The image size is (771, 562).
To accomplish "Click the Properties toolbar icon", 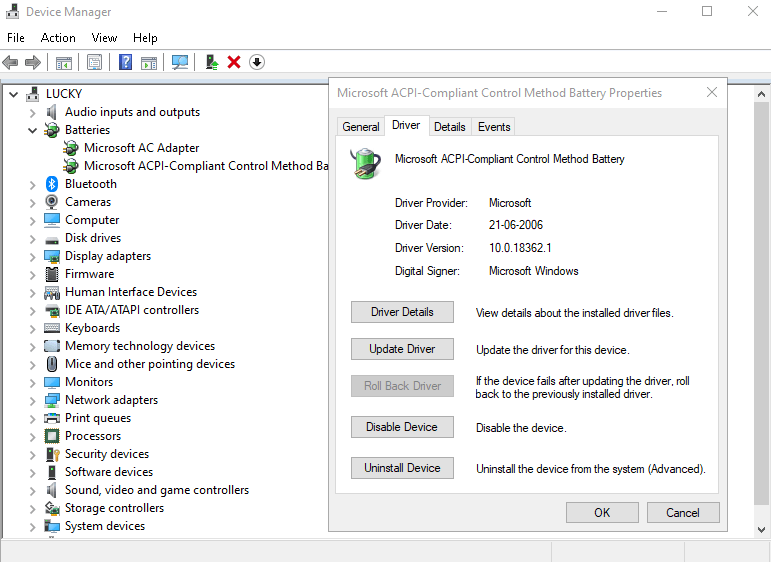I will (x=94, y=62).
